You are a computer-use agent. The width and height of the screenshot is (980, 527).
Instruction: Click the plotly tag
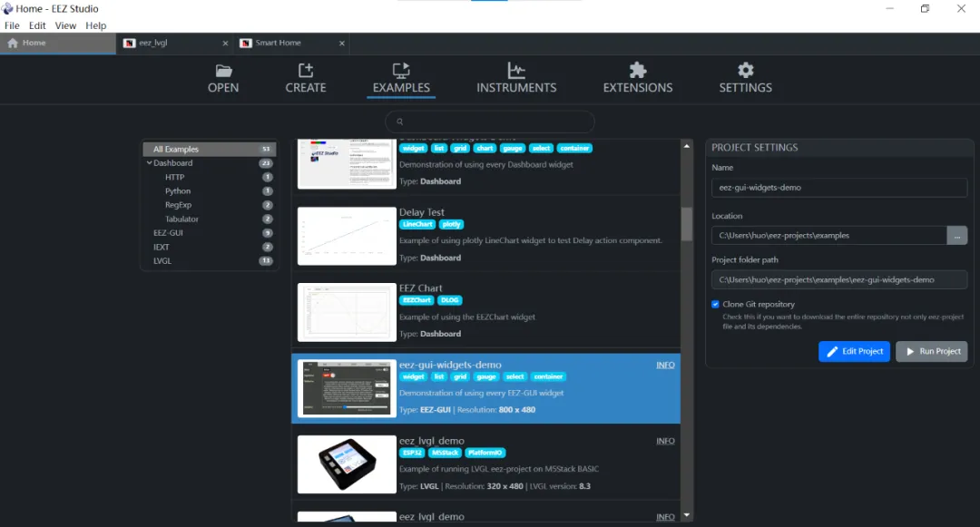click(x=451, y=224)
